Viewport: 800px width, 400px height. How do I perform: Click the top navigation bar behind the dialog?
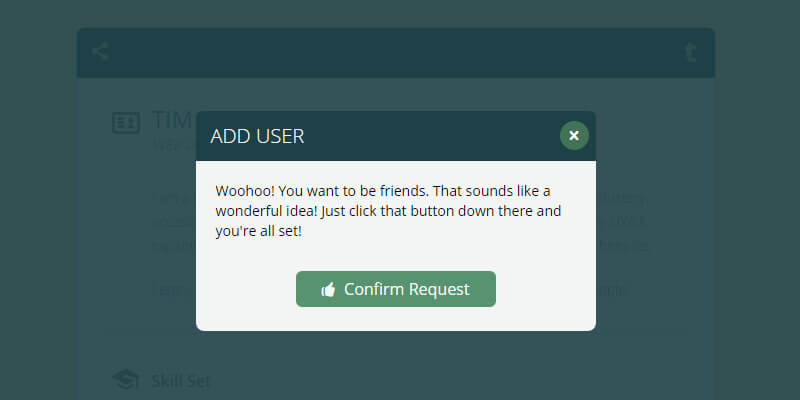pos(400,52)
